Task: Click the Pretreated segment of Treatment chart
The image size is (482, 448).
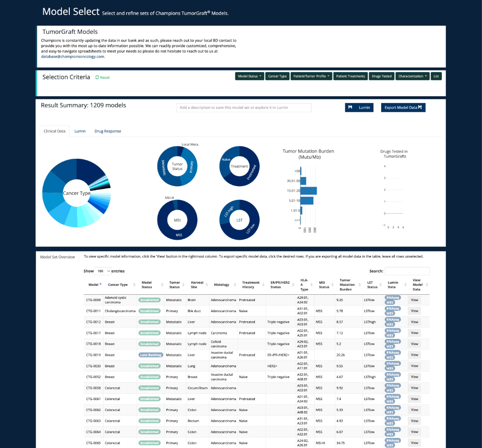Action: click(x=252, y=172)
